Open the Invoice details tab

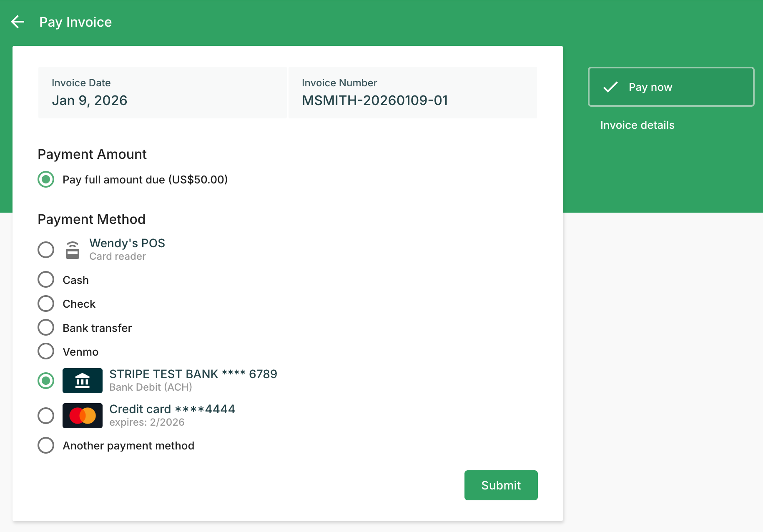[x=637, y=125]
